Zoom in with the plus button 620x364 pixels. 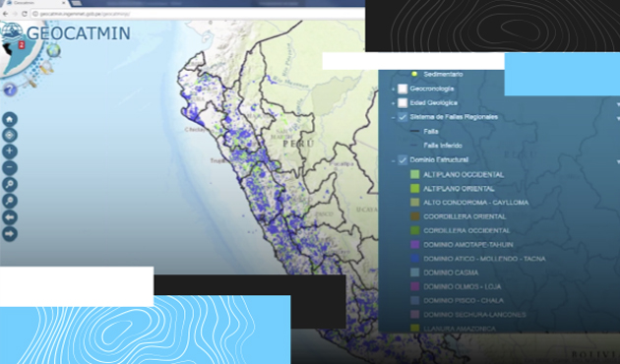pos(10,152)
